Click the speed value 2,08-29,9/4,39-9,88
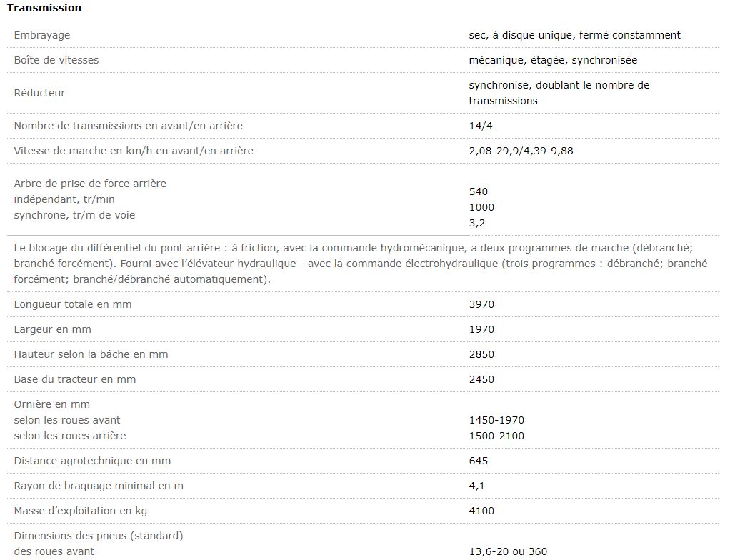 [x=521, y=151]
